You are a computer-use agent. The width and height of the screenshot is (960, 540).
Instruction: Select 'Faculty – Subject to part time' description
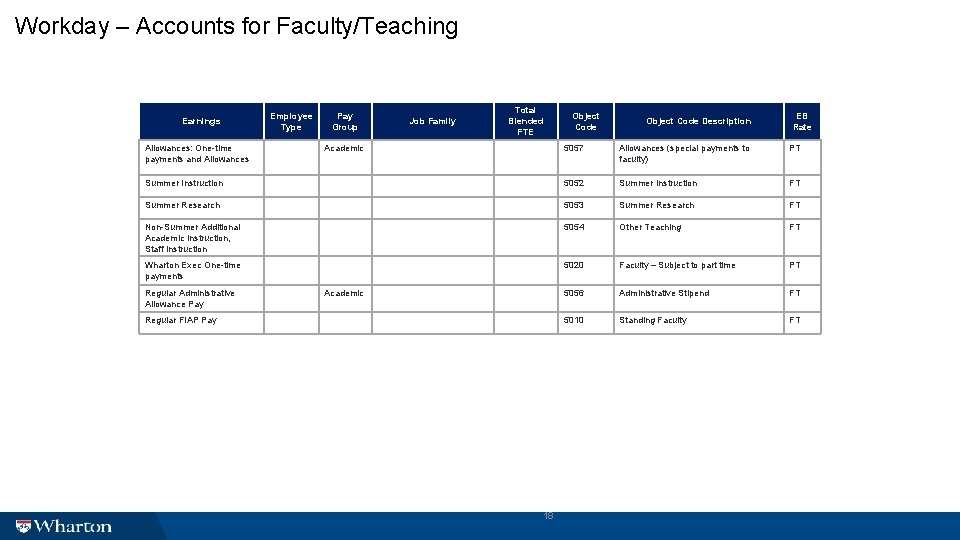coord(677,265)
